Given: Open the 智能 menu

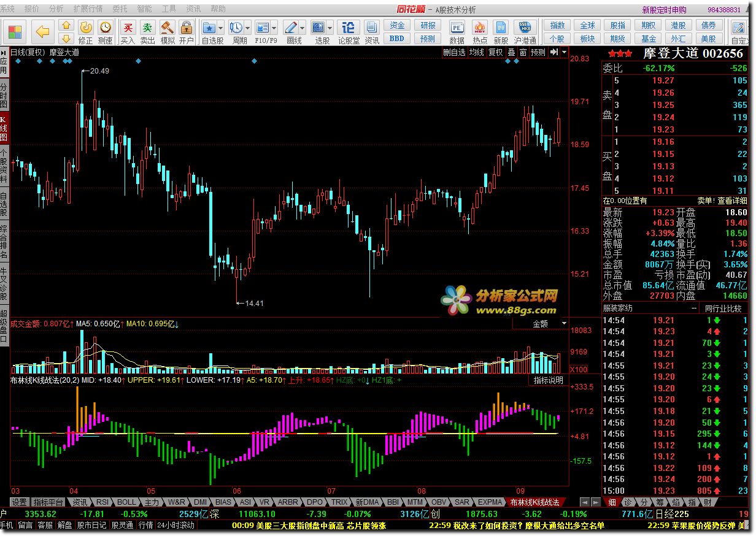Looking at the screenshot, I should 145,9.
